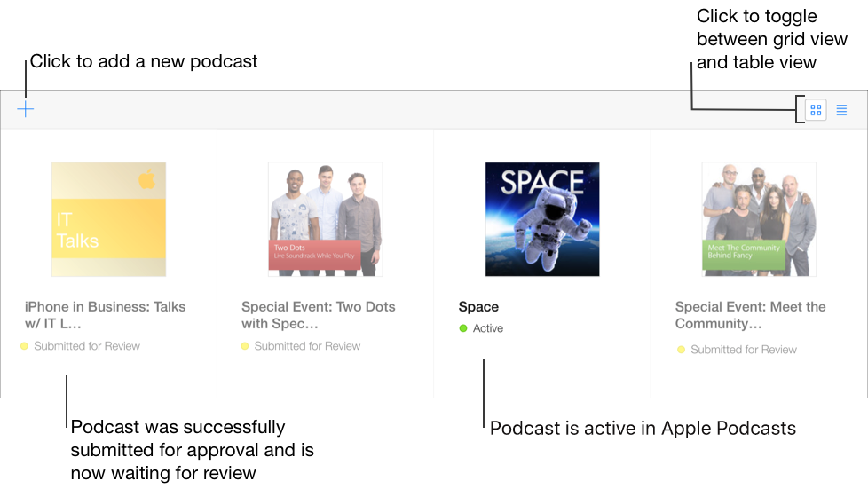The height and width of the screenshot is (489, 868).
Task: Switch to grid view
Action: tap(816, 110)
